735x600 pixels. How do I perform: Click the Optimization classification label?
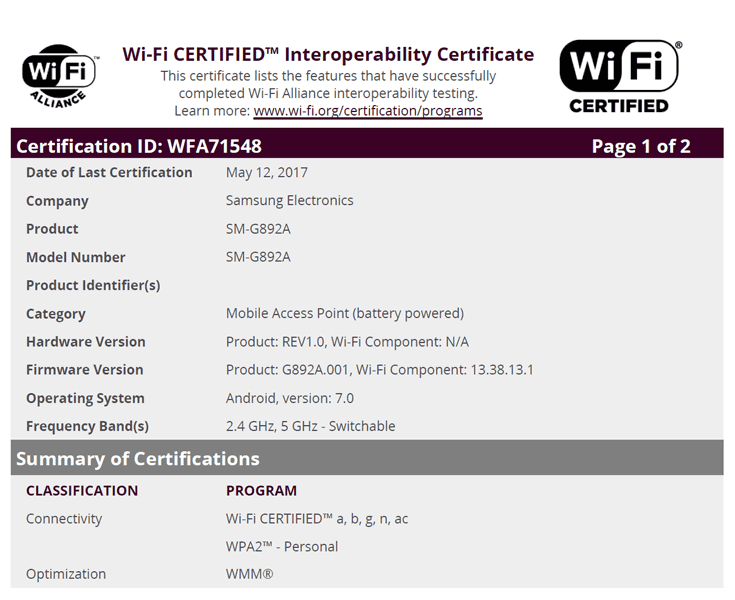tap(66, 574)
